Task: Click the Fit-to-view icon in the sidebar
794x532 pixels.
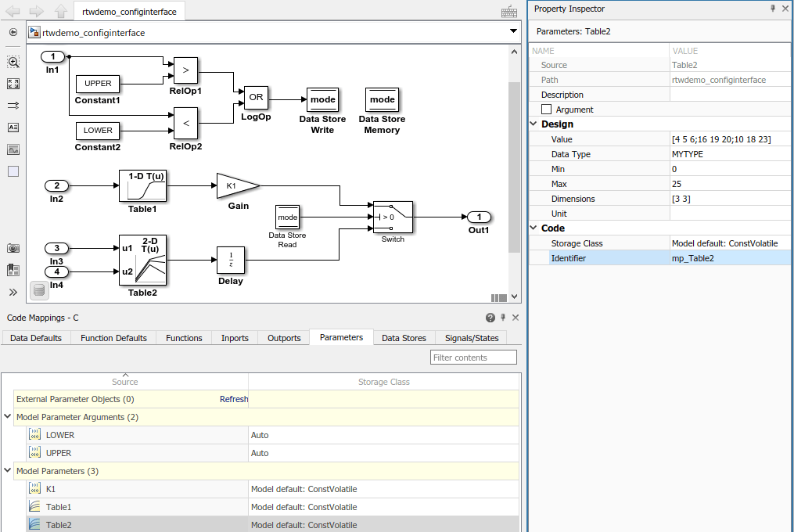Action: tap(13, 84)
